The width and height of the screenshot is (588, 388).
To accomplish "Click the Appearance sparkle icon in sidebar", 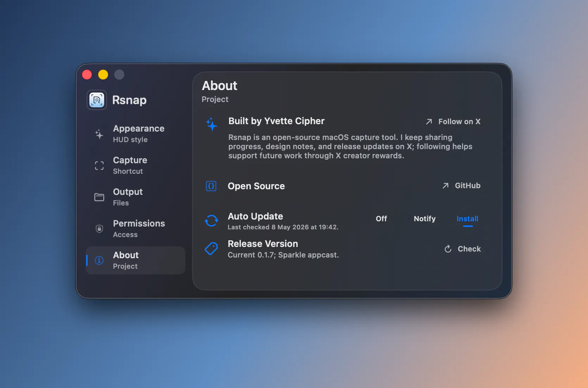I will point(99,134).
